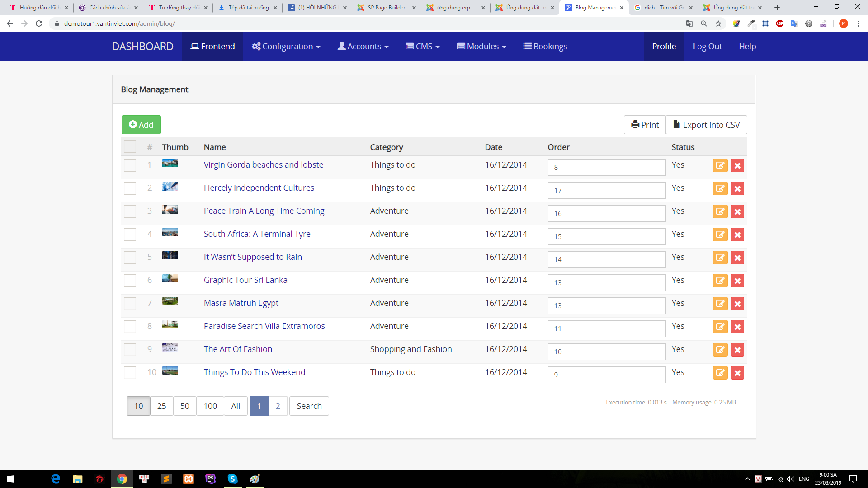
Task: Click the thumbnail for Paradise Search Villa Extramoros
Action: click(170, 324)
